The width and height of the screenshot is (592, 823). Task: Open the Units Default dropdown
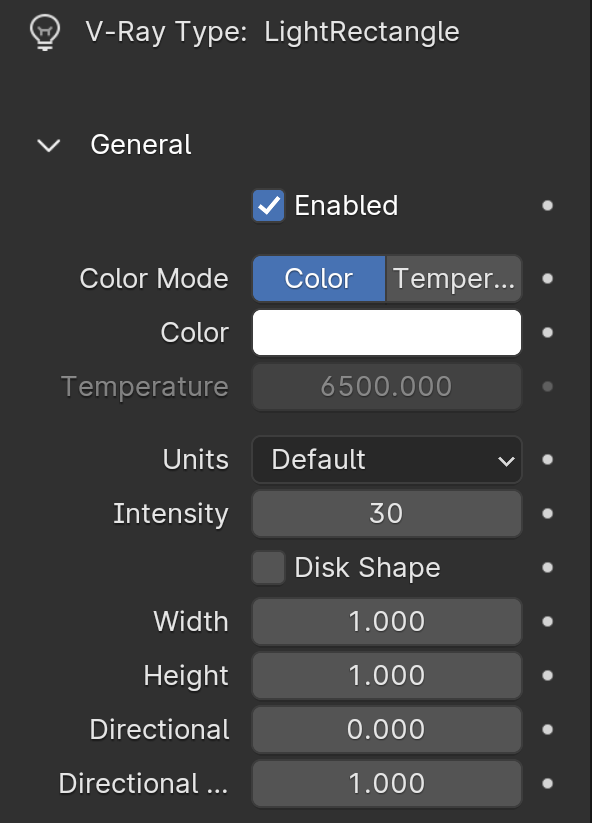coord(387,460)
